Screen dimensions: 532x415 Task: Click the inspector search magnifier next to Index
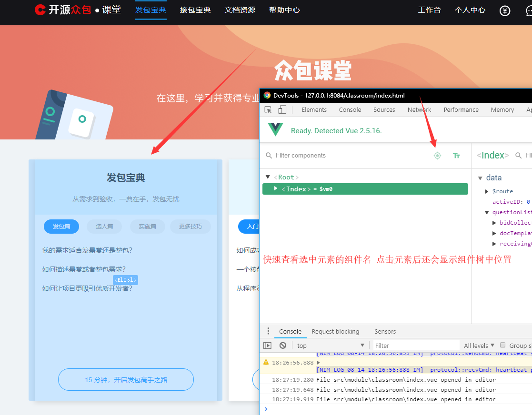(518, 155)
